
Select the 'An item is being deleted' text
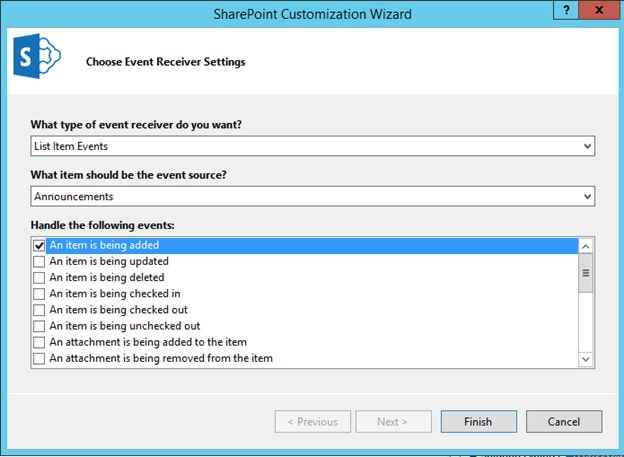coord(107,277)
